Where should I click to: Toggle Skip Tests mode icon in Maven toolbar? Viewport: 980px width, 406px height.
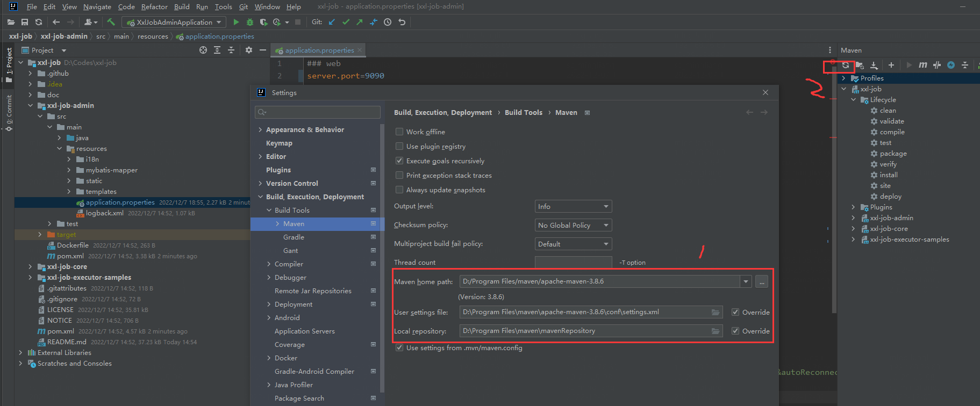(x=937, y=65)
